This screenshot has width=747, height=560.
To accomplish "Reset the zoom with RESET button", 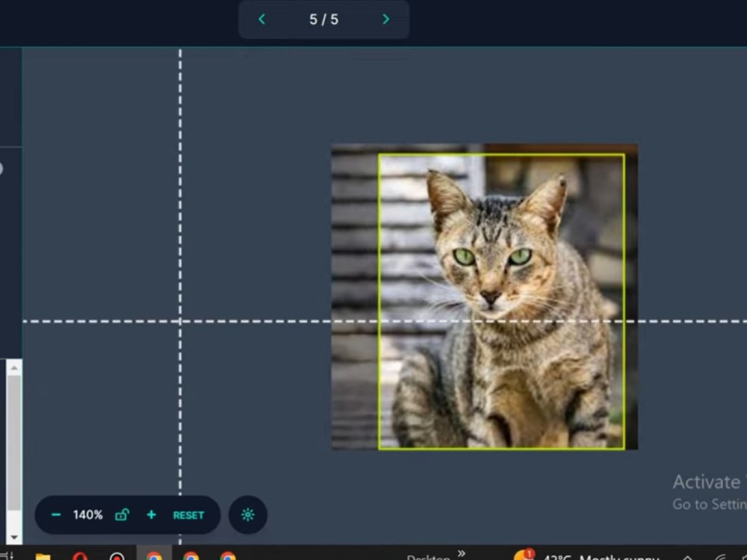I will (x=189, y=515).
